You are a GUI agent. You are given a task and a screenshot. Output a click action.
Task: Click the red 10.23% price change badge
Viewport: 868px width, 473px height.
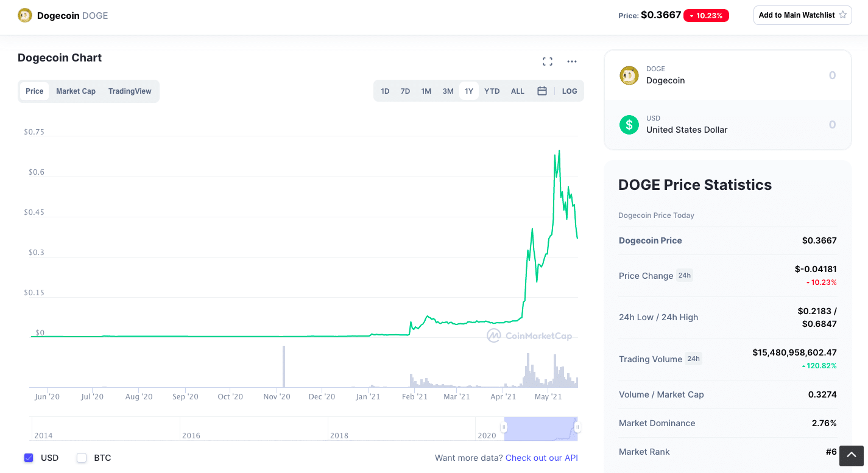(706, 16)
